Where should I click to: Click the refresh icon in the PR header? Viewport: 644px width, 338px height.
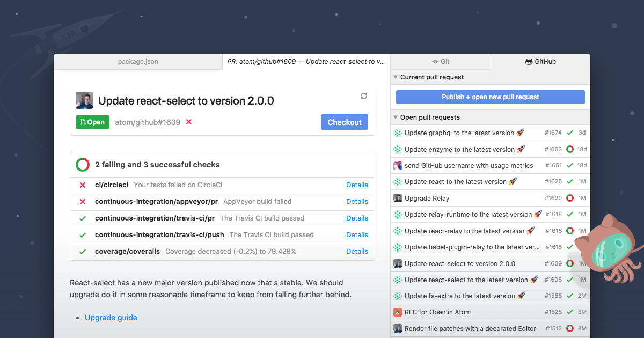(x=364, y=96)
